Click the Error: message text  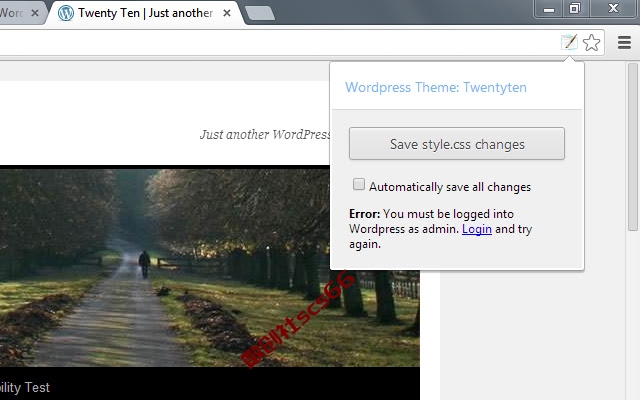coord(440,229)
